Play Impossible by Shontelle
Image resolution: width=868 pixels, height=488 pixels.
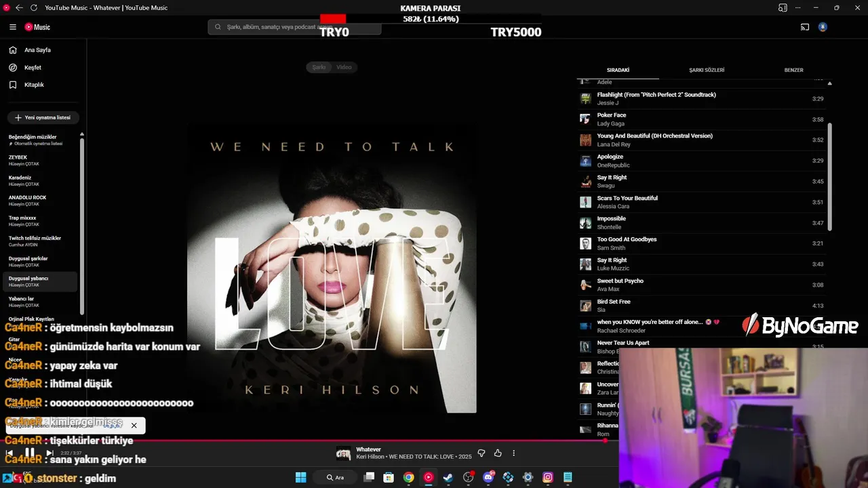coord(703,223)
